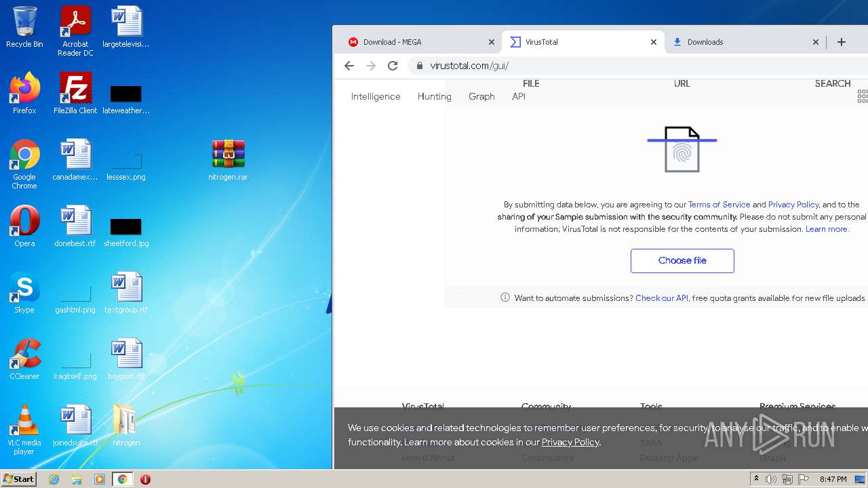Image resolution: width=868 pixels, height=488 pixels.
Task: Click the volume icon in the system tray
Action: 771,479
